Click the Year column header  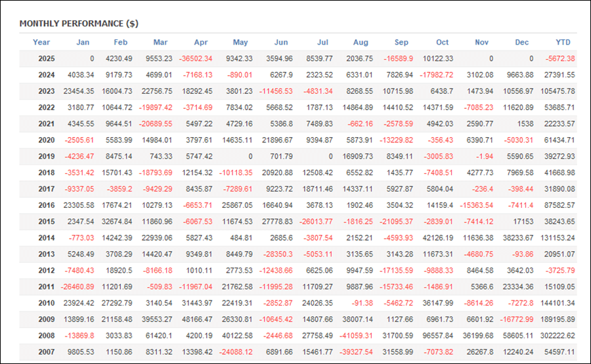[41, 43]
